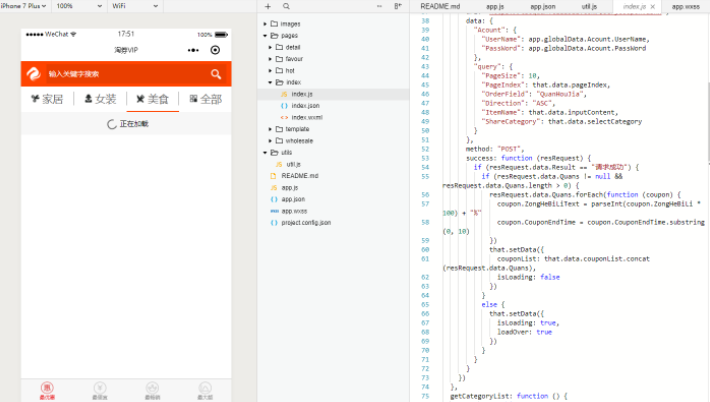Click the three-dots more icon in file panel
Screen dimensions: 710x402
[x=379, y=6]
